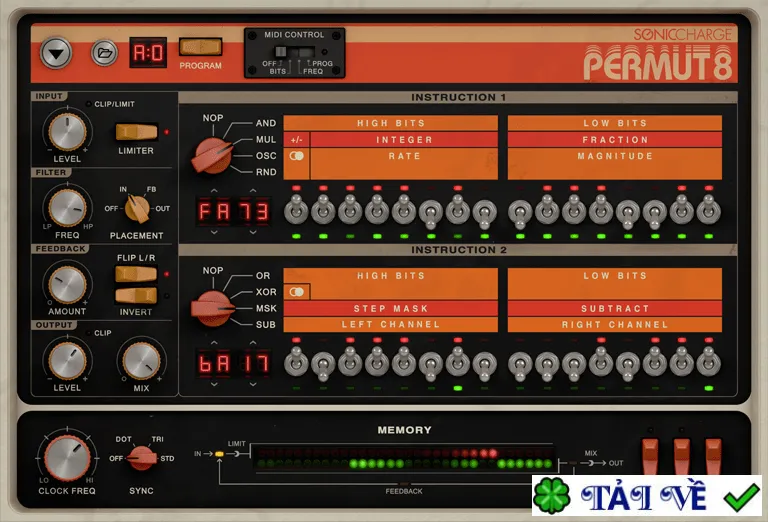Click the A:0 program display
768x522 pixels.
(x=148, y=53)
